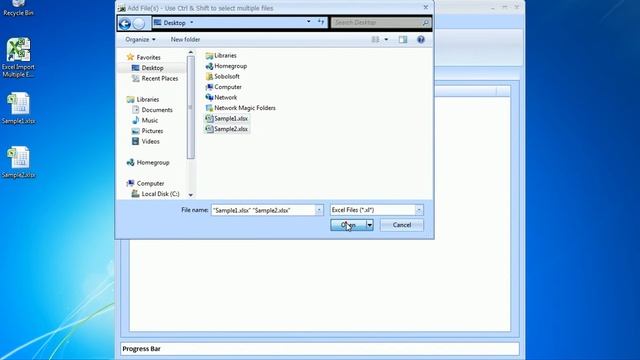
Task: Select Favorites in the navigation pane
Action: [144, 58]
